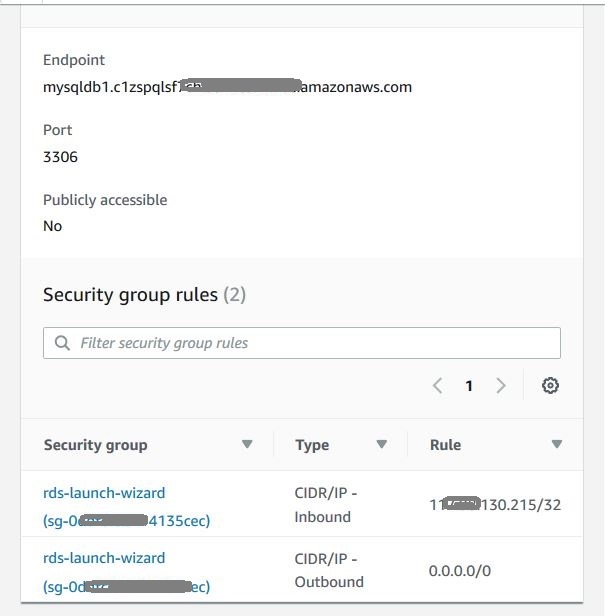Open the table preferences gear icon
Image resolution: width=605 pixels, height=616 pixels.
tap(550, 386)
